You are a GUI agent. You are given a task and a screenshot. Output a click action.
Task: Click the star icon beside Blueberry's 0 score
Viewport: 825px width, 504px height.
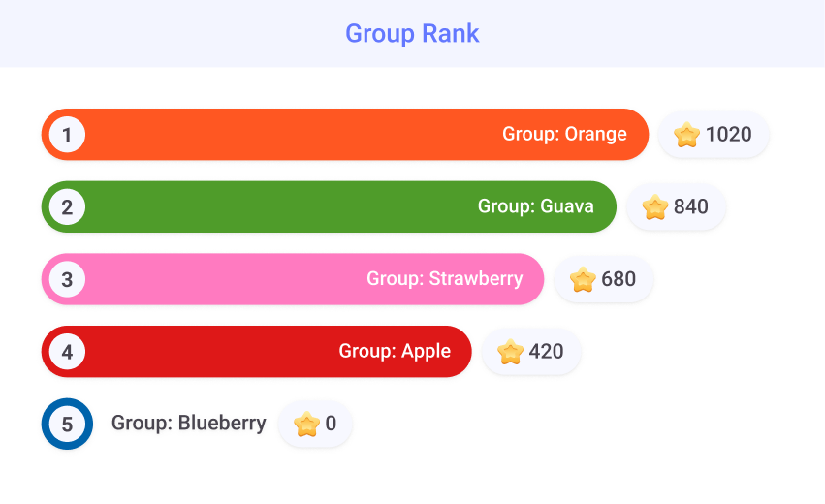(x=306, y=424)
